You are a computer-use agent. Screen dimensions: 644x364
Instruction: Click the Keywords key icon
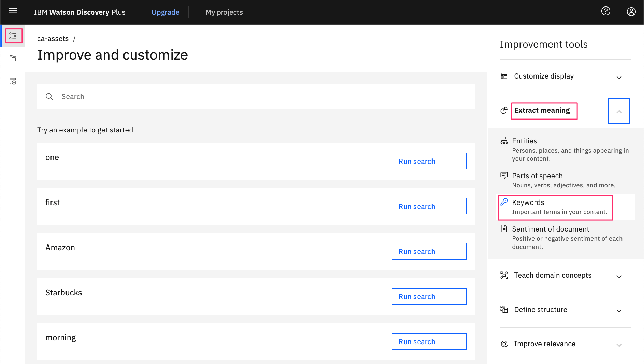[504, 202]
